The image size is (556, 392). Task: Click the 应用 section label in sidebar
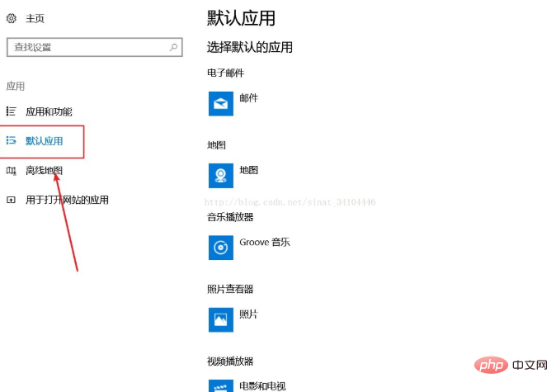tap(16, 86)
